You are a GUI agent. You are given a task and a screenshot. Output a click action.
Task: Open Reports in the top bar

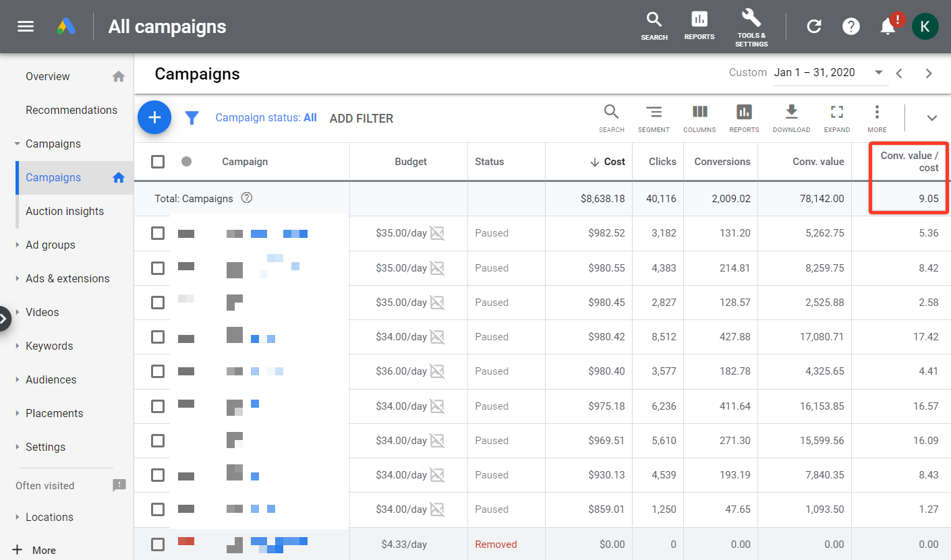tap(699, 26)
